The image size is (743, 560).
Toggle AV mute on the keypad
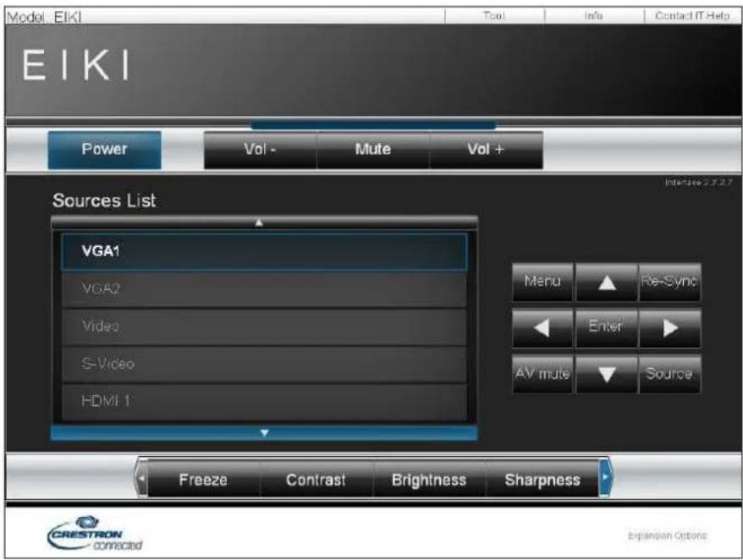coord(542,374)
